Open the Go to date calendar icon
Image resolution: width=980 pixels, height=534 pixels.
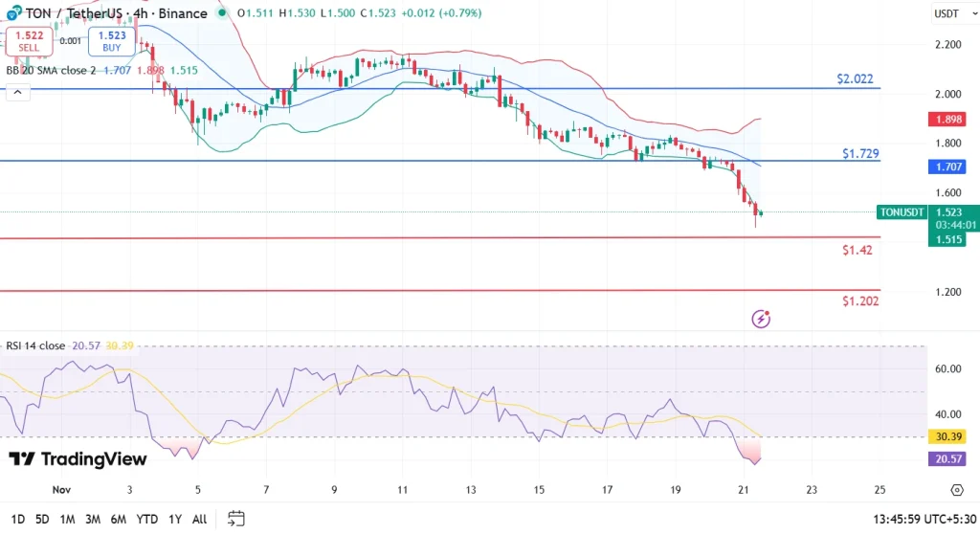click(x=236, y=519)
